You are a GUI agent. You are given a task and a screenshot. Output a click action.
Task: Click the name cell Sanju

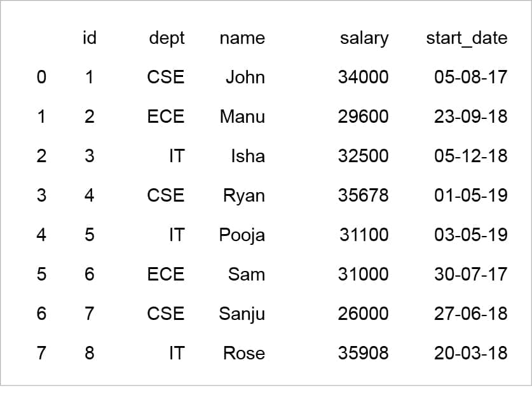click(242, 314)
